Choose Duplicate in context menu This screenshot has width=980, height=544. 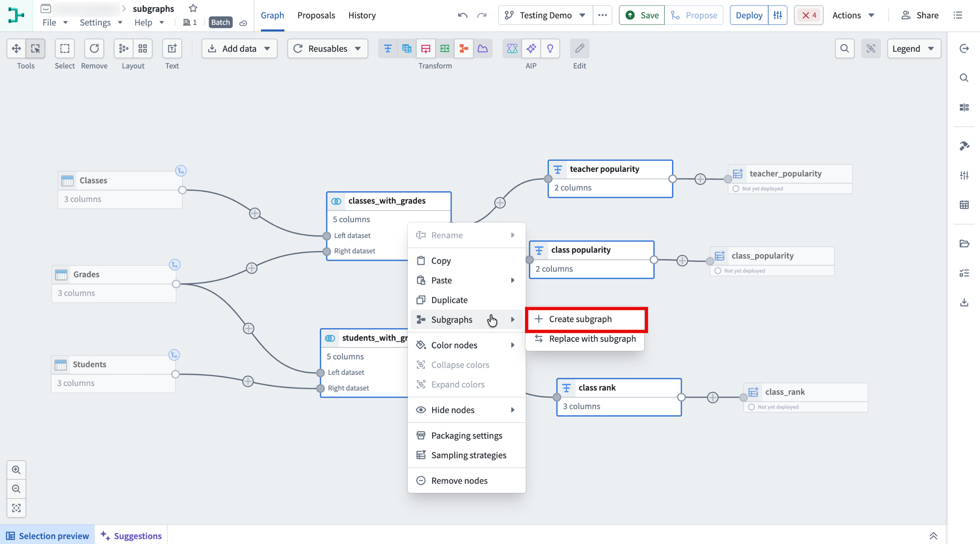click(x=466, y=299)
